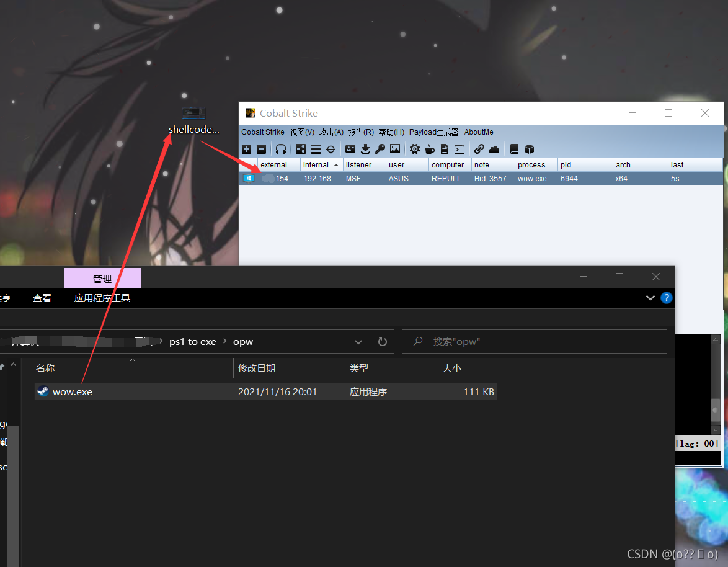
Task: Click the refresh button in Explorer address bar
Action: [x=383, y=342]
